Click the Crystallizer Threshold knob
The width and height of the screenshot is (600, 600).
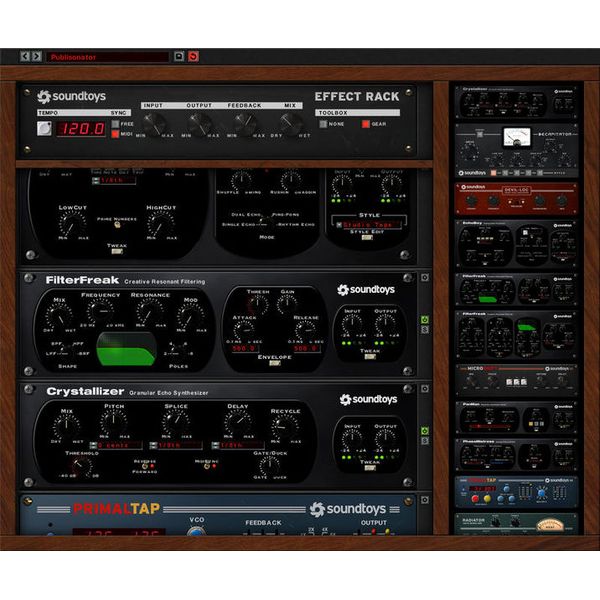81,467
